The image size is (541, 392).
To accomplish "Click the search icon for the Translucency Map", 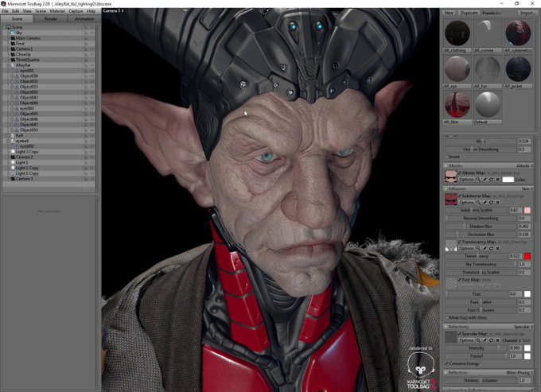I will (x=478, y=248).
